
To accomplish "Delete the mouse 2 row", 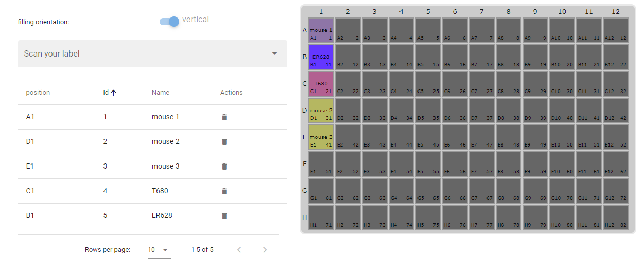I will pos(224,142).
